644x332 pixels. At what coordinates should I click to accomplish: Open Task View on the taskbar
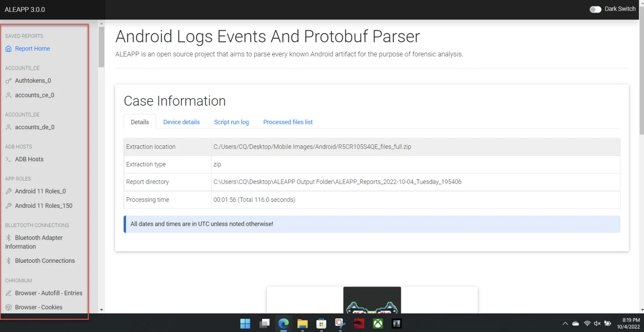point(264,323)
